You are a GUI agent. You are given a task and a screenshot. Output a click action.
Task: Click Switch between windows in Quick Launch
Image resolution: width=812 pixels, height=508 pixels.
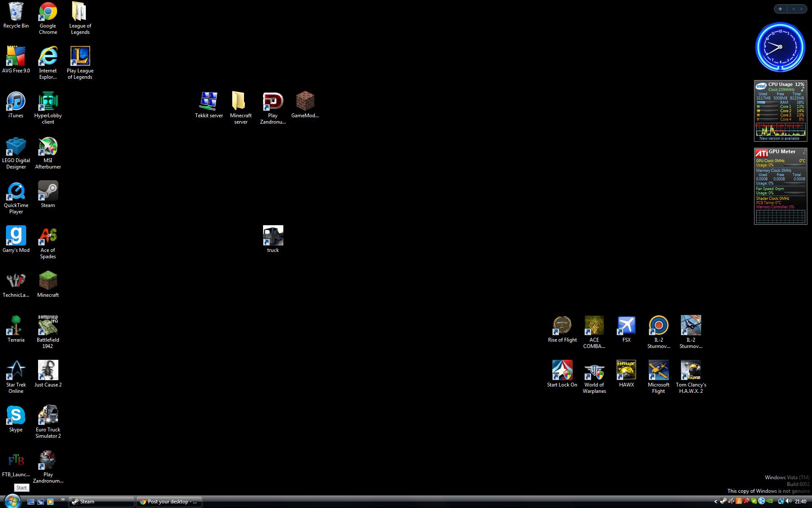tap(41, 502)
